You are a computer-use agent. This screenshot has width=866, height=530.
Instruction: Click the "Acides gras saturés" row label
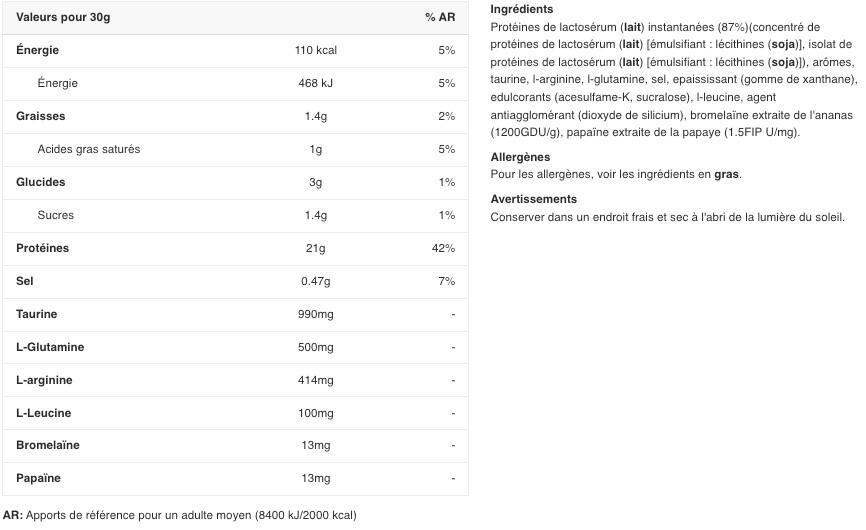point(88,149)
